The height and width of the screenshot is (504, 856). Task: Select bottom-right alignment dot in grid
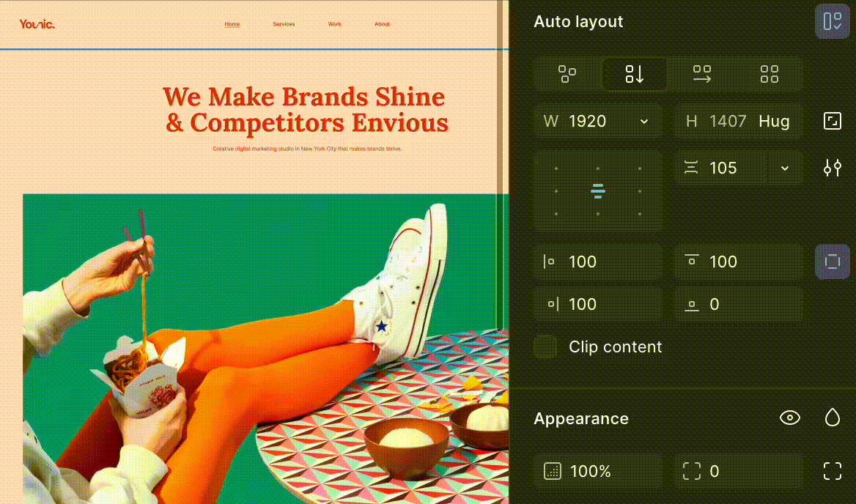click(640, 214)
